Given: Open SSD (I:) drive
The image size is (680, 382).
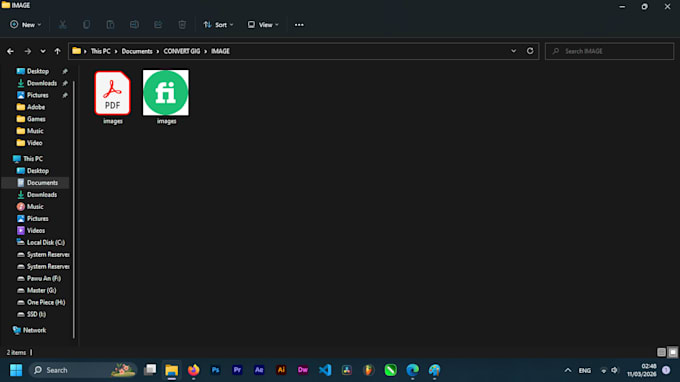Looking at the screenshot, I should tap(36, 314).
